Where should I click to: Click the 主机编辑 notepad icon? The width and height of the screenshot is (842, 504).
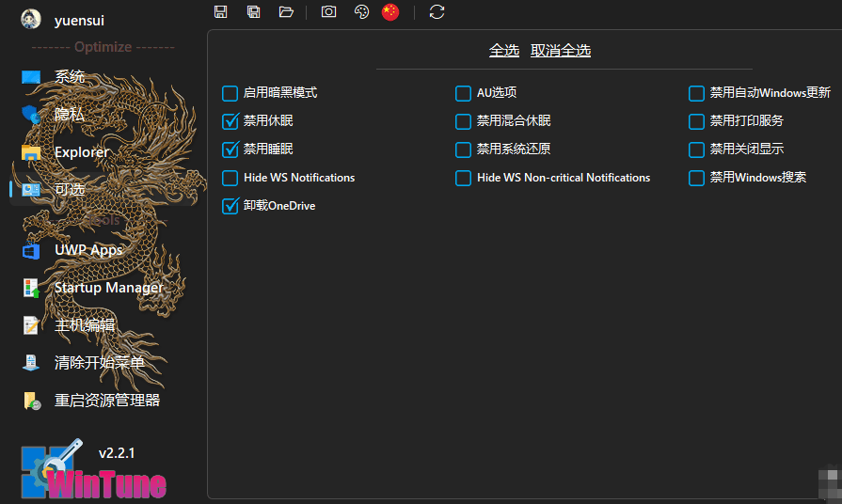(31, 325)
